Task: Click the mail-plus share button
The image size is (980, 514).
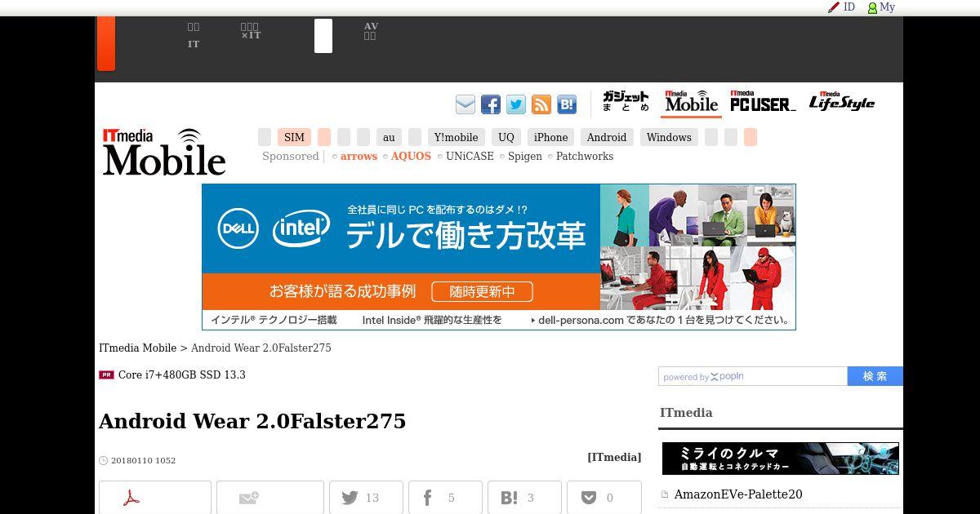Action: (x=270, y=498)
